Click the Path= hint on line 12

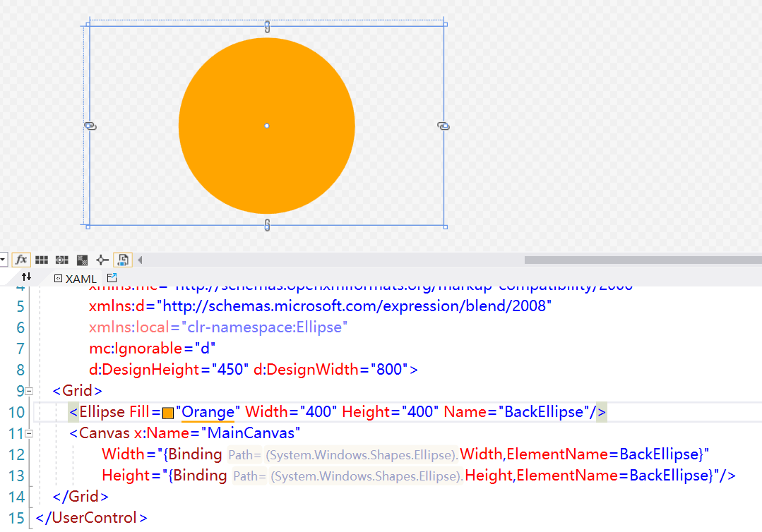(x=244, y=455)
